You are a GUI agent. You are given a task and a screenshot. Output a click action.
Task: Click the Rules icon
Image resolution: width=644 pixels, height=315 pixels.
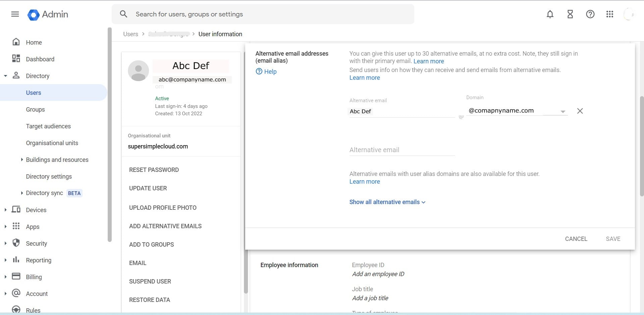pyautogui.click(x=16, y=309)
